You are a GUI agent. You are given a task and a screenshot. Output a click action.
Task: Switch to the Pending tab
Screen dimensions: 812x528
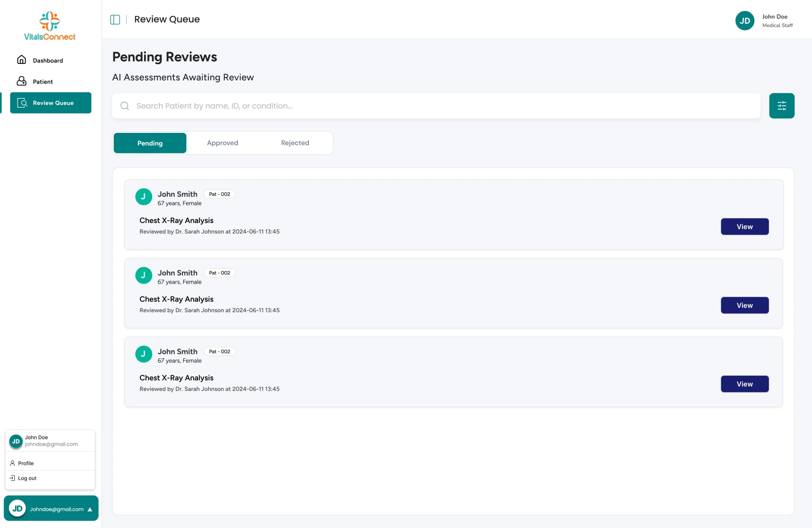[150, 143]
